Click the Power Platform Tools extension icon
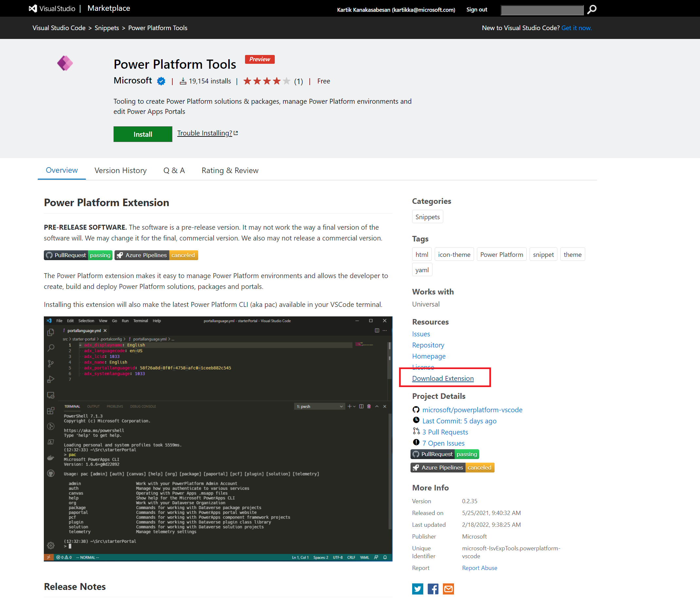700x604 pixels. pos(65,63)
